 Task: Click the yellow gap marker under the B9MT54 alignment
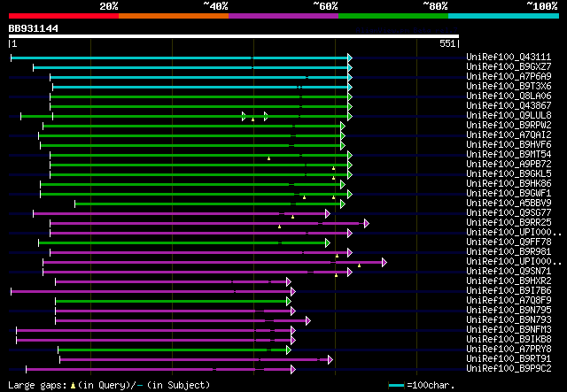[268, 158]
